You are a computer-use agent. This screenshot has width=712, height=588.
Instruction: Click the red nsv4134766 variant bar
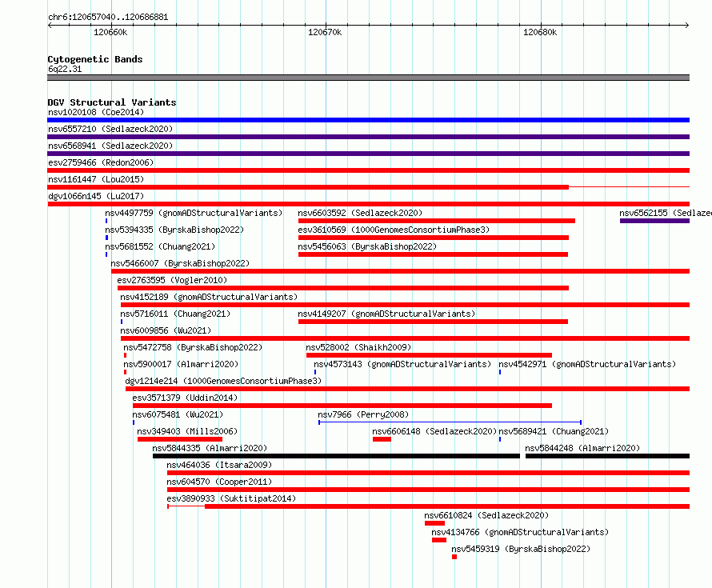coord(439,540)
